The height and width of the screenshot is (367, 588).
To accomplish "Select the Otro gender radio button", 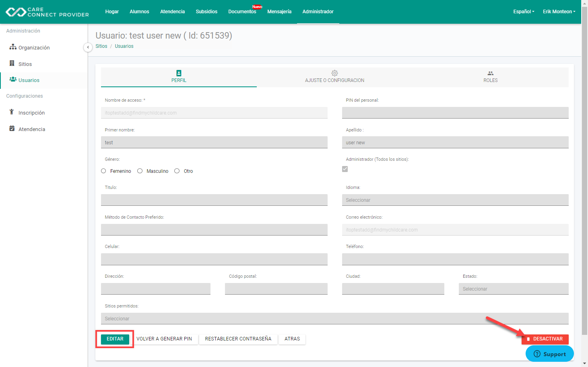I will click(177, 171).
